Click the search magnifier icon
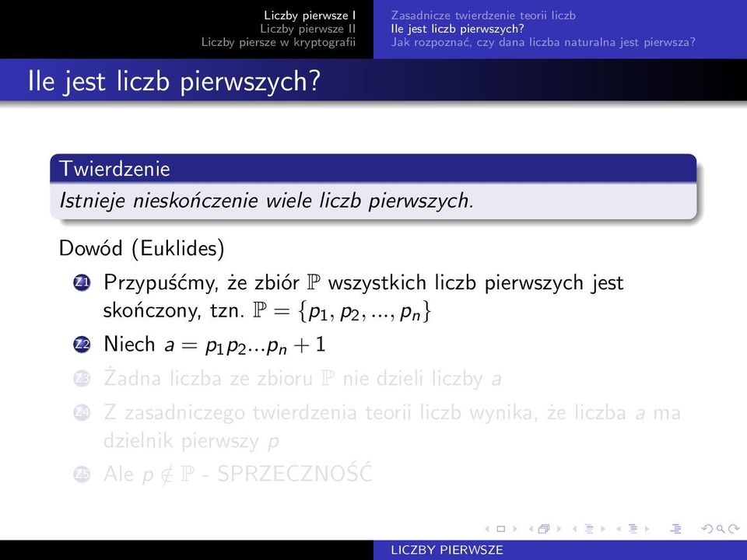The image size is (747, 560). (x=721, y=529)
